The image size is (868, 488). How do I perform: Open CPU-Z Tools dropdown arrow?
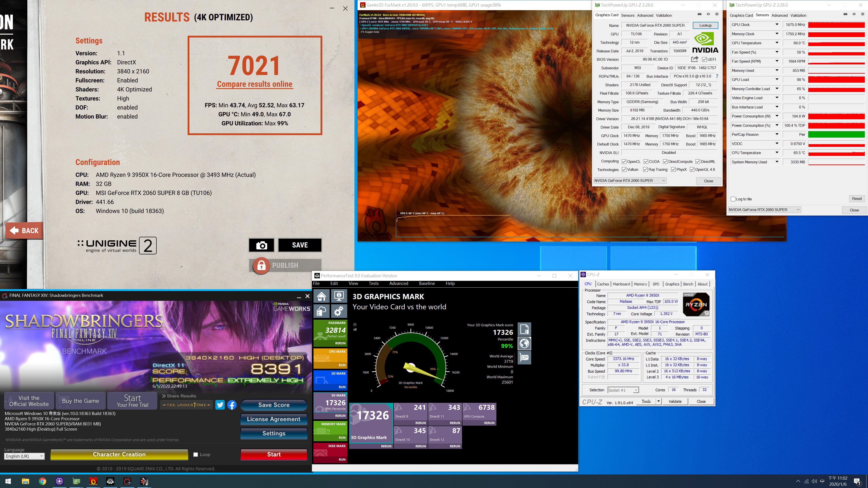coord(658,401)
